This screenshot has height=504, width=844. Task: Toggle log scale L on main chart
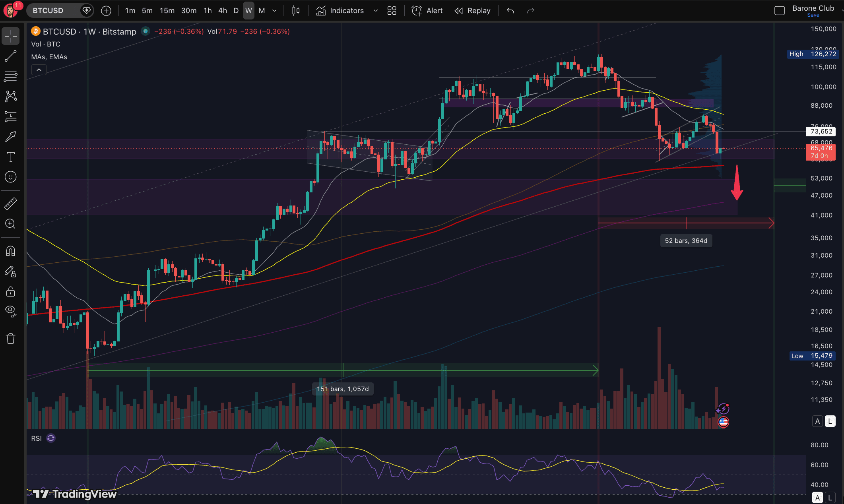(830, 421)
